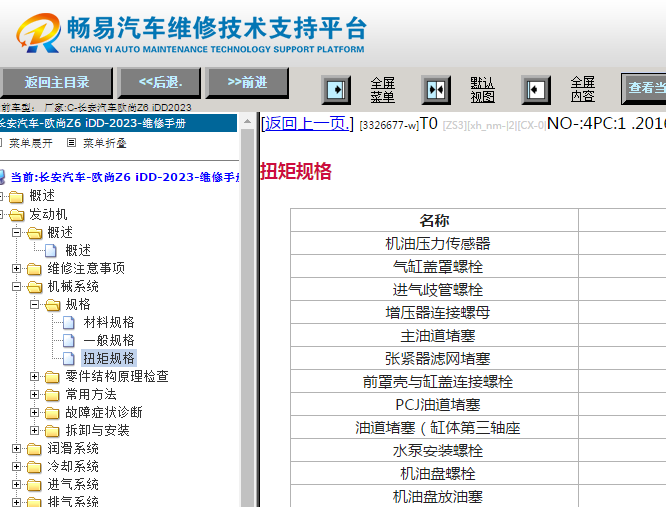Screen dimensions: 666x507
Task: Click the folder icon beside 故障症状诊断
Action: (x=52, y=412)
